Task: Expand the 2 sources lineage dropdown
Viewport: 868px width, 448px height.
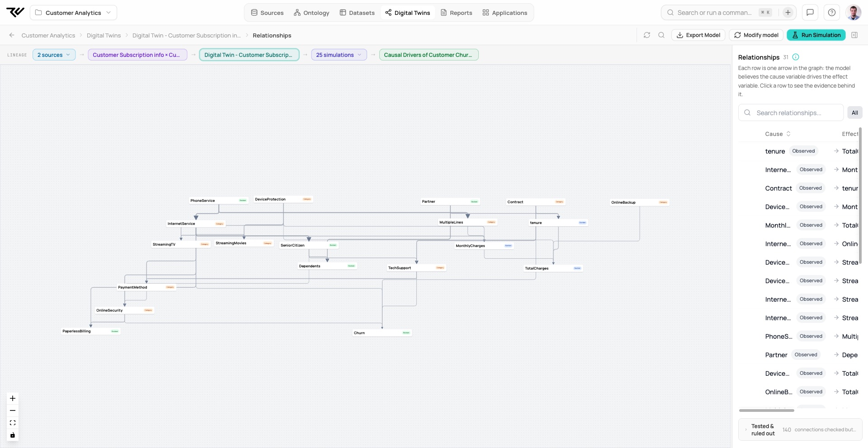Action: click(54, 55)
